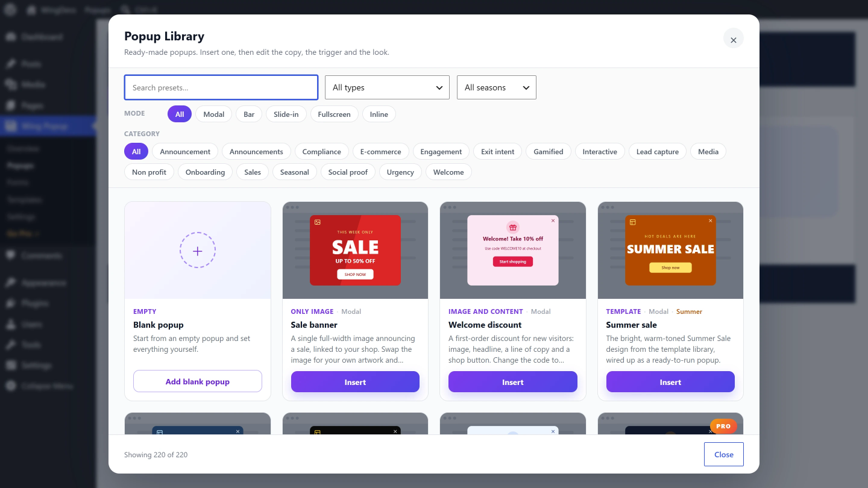Filter category by Announcement
Screen dimensions: 868x488
185,151
